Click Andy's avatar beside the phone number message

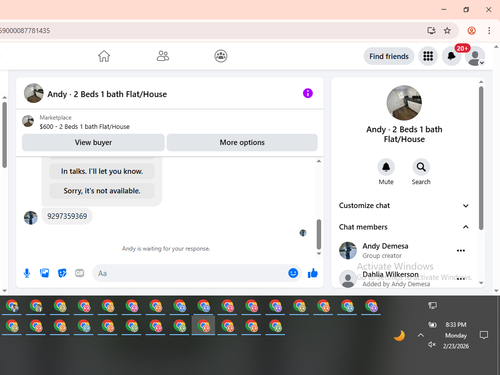point(31,218)
